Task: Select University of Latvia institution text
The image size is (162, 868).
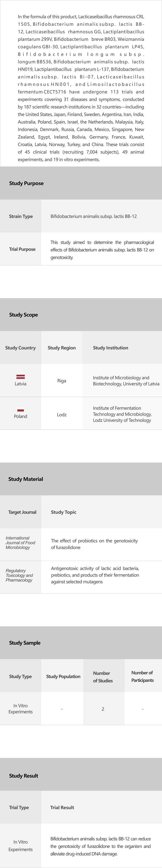Action: (x=126, y=381)
